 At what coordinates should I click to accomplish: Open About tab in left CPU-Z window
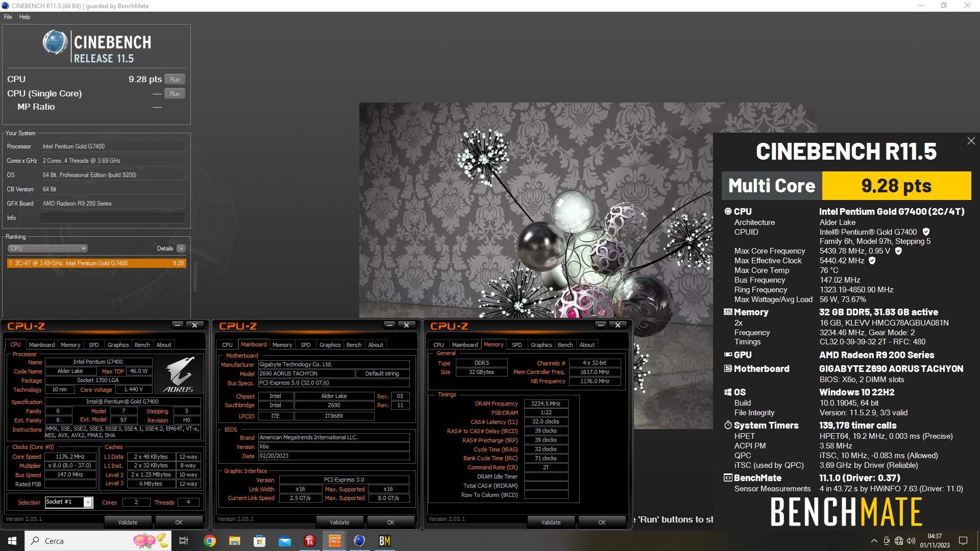click(164, 345)
